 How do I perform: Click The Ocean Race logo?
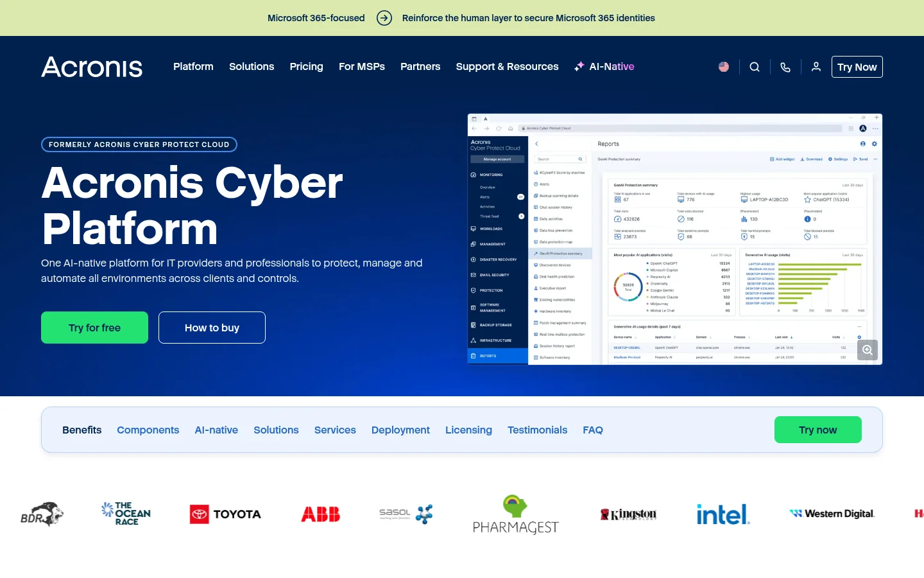click(126, 514)
